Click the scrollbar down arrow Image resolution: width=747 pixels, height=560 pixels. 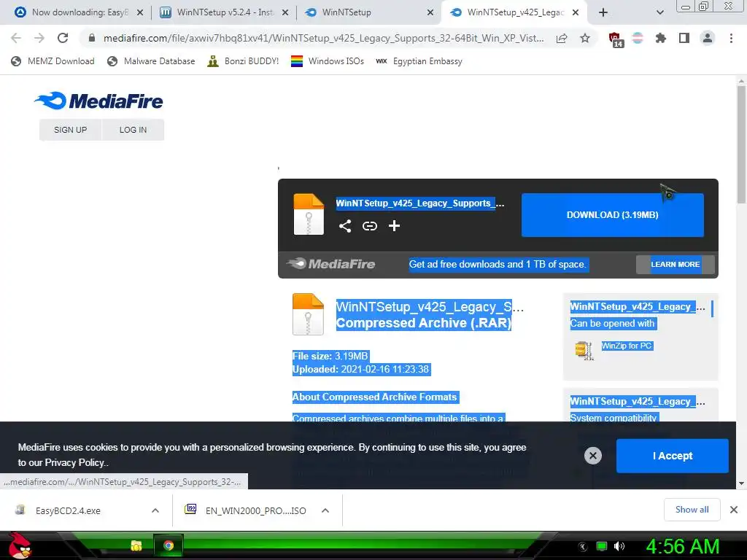741,484
